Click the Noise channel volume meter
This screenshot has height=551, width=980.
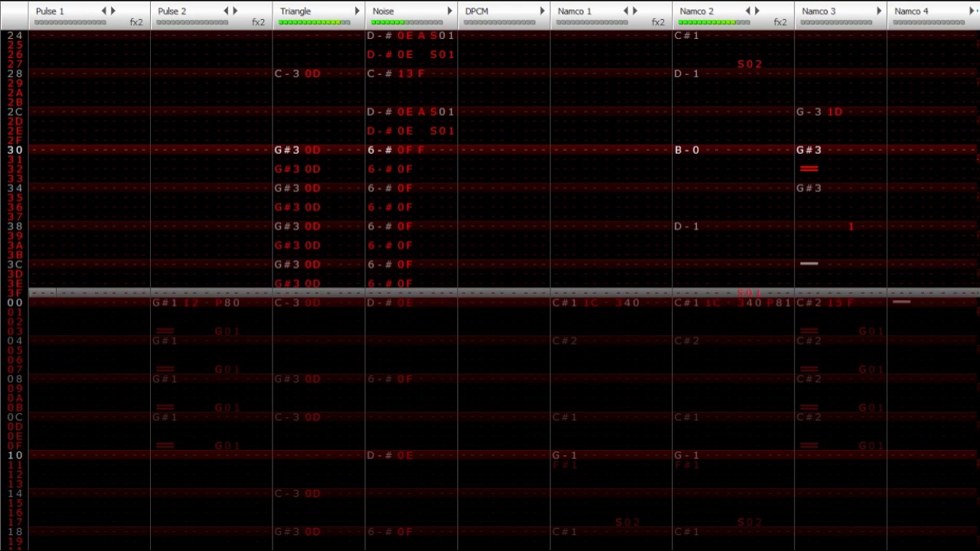point(407,22)
